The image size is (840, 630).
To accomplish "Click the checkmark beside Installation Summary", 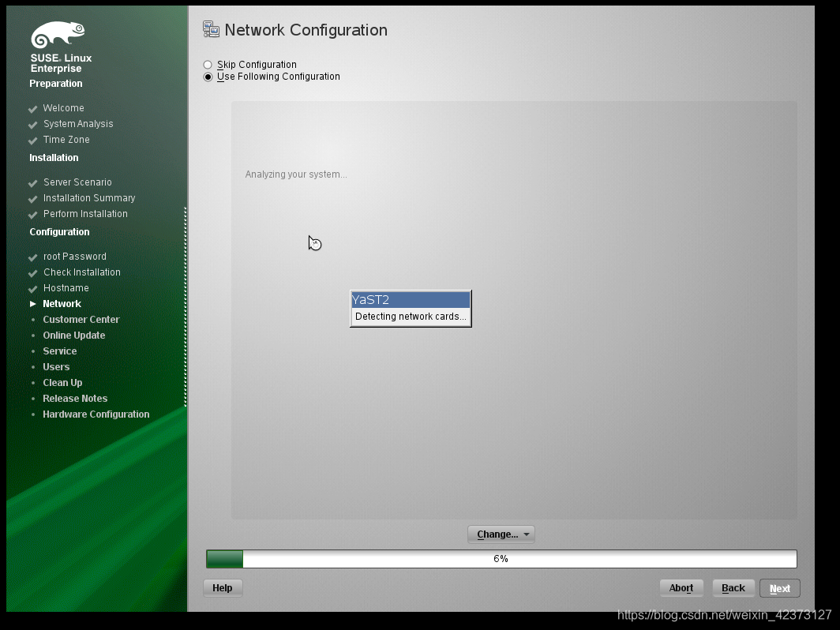I will pyautogui.click(x=32, y=199).
